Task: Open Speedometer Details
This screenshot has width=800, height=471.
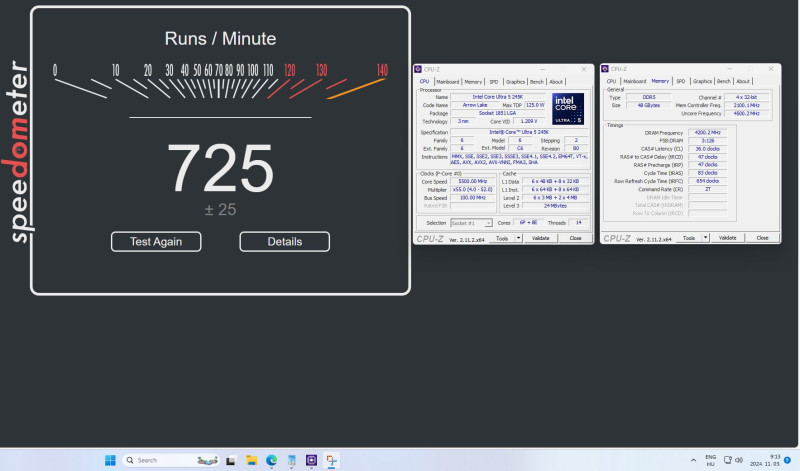Action: (x=285, y=241)
